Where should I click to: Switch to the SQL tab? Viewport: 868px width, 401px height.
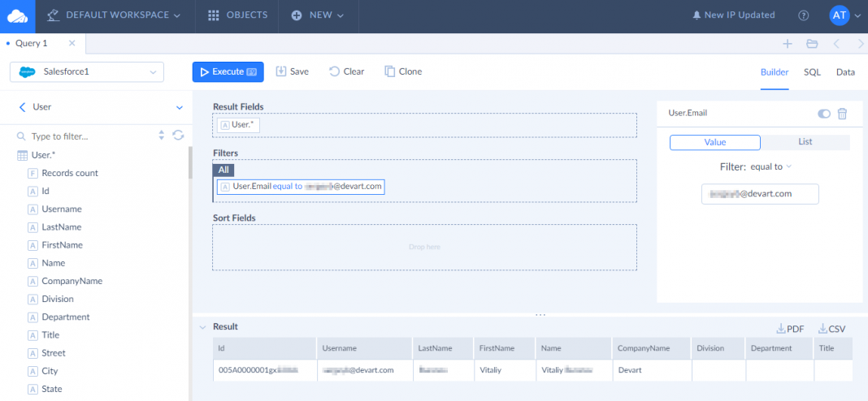click(x=812, y=72)
